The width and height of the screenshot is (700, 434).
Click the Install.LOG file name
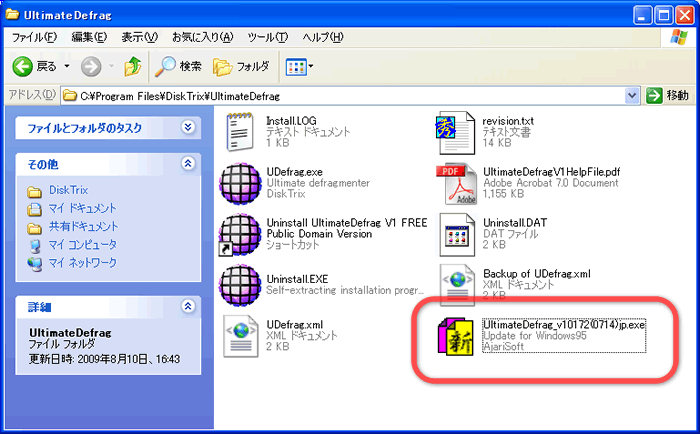click(292, 121)
